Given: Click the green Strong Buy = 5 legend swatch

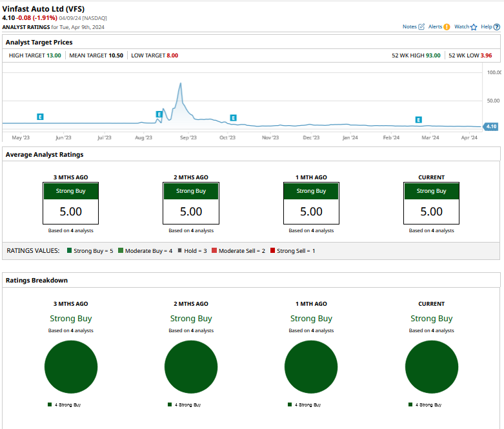Looking at the screenshot, I should 69,250.
